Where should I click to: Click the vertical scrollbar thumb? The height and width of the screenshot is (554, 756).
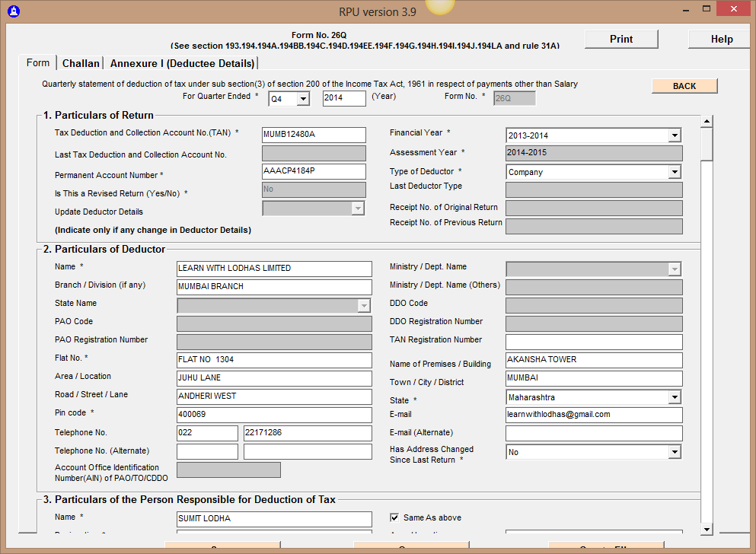pyautogui.click(x=707, y=144)
